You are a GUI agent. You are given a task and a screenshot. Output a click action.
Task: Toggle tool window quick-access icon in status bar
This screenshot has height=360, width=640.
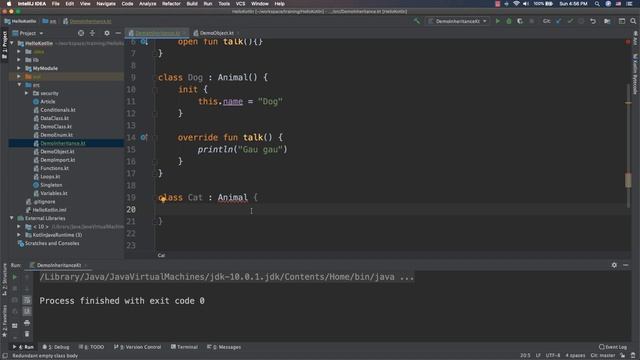5,356
